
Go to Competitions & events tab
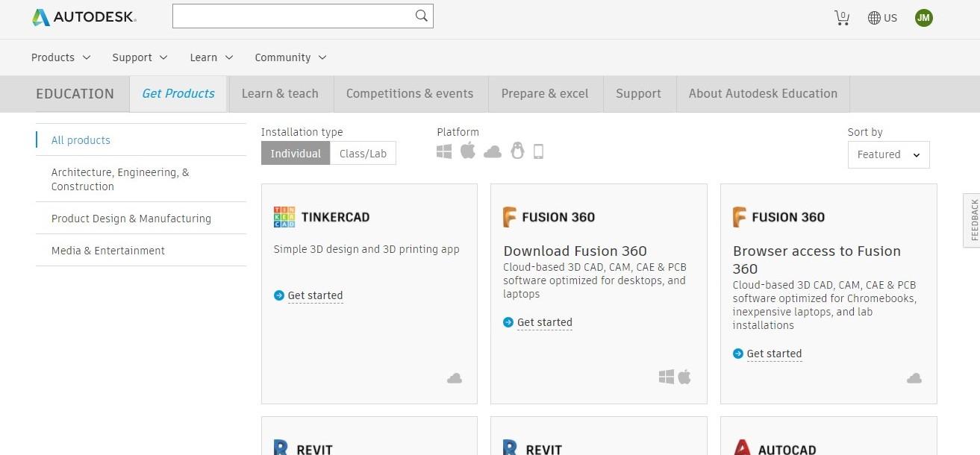tap(410, 93)
